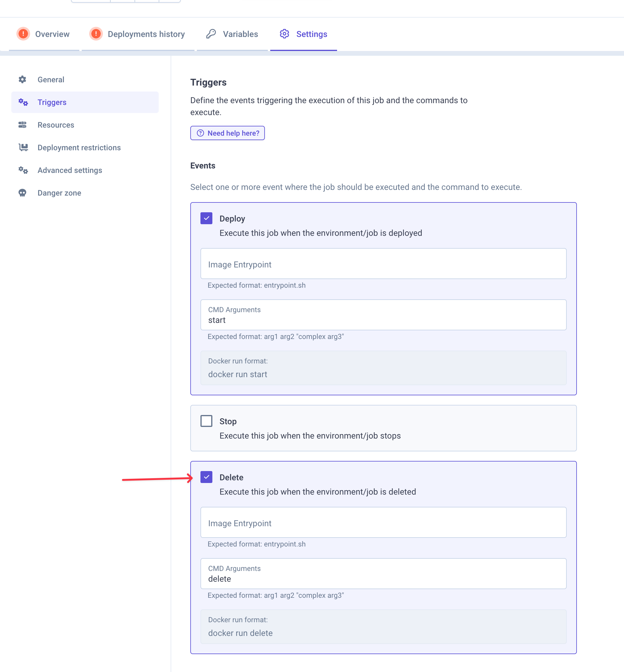This screenshot has height=672, width=624.
Task: Click the 'docker run start' text
Action: (x=237, y=374)
